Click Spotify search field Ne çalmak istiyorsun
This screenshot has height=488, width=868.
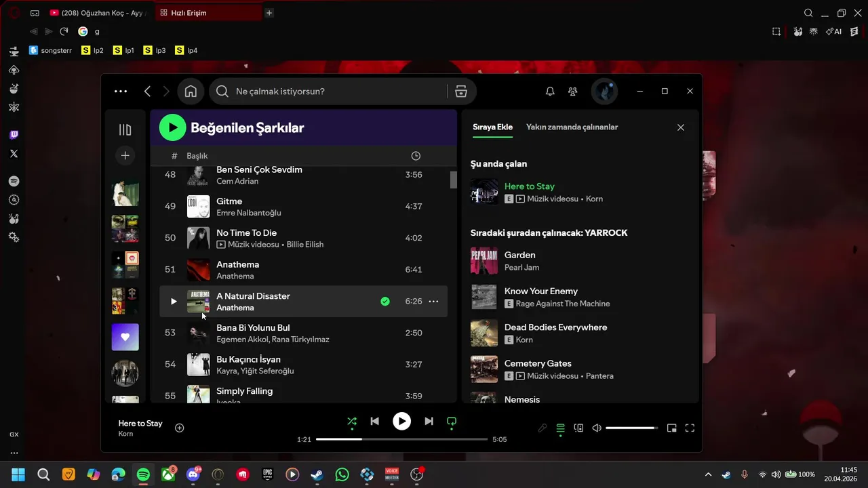coord(328,91)
